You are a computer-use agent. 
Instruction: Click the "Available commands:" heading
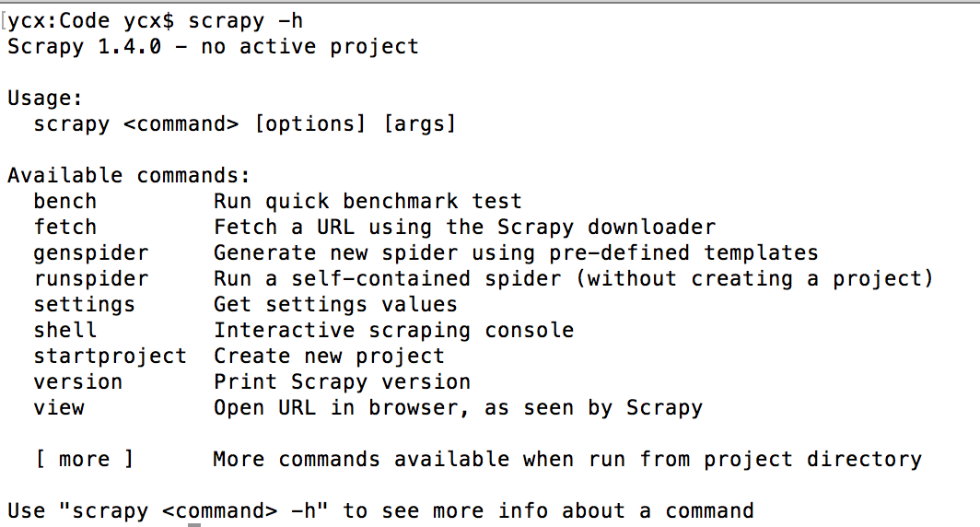click(x=129, y=175)
